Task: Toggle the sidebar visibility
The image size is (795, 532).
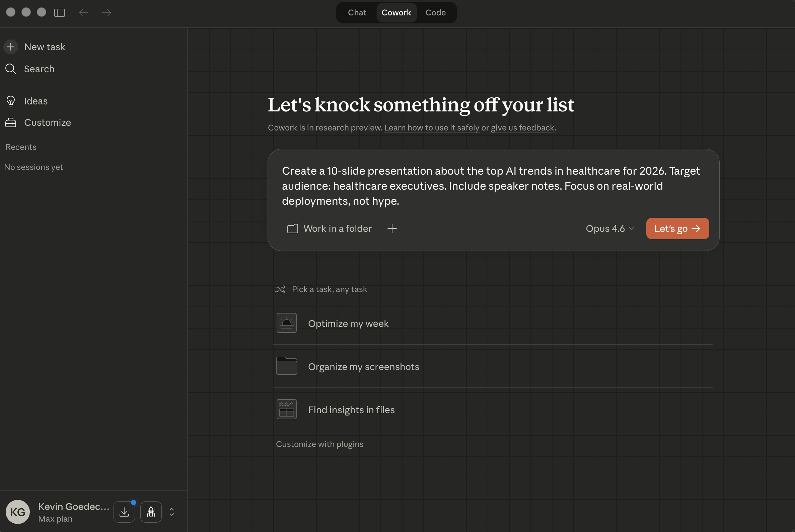Action: click(x=60, y=13)
